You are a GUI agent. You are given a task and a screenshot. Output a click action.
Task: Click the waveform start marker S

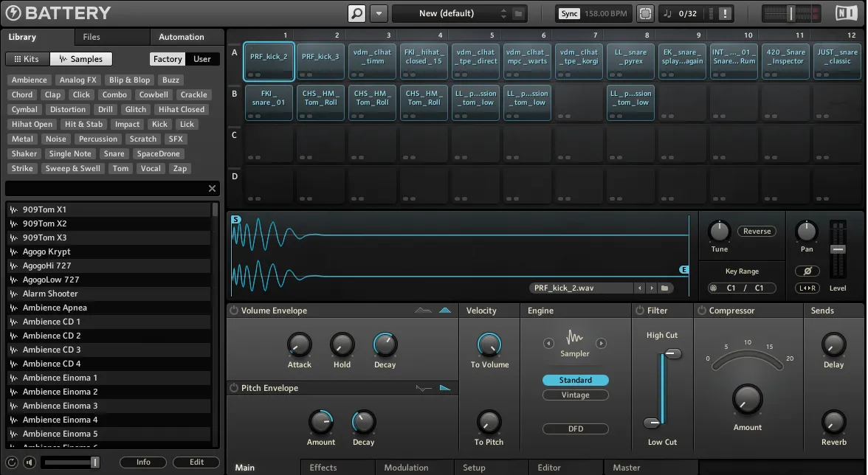coord(236,220)
